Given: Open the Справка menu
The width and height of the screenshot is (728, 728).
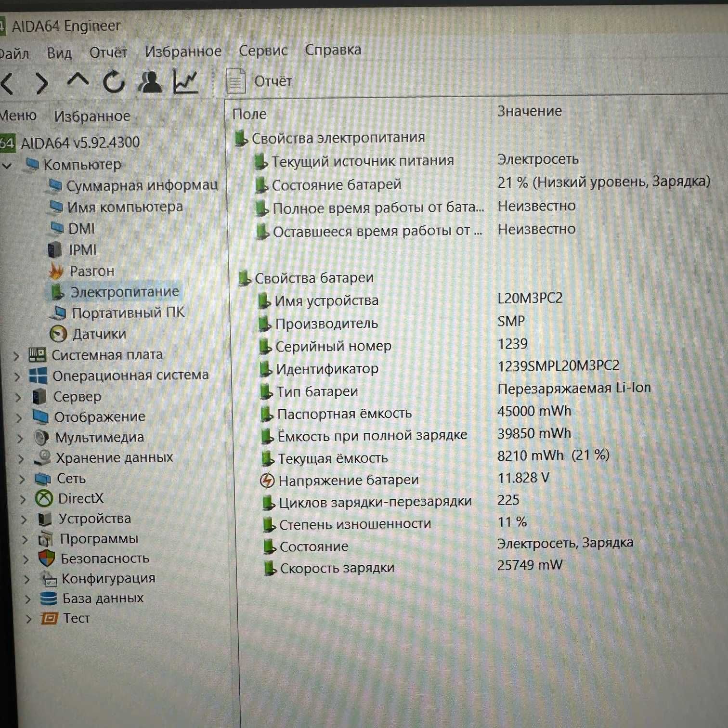Looking at the screenshot, I should (x=333, y=50).
